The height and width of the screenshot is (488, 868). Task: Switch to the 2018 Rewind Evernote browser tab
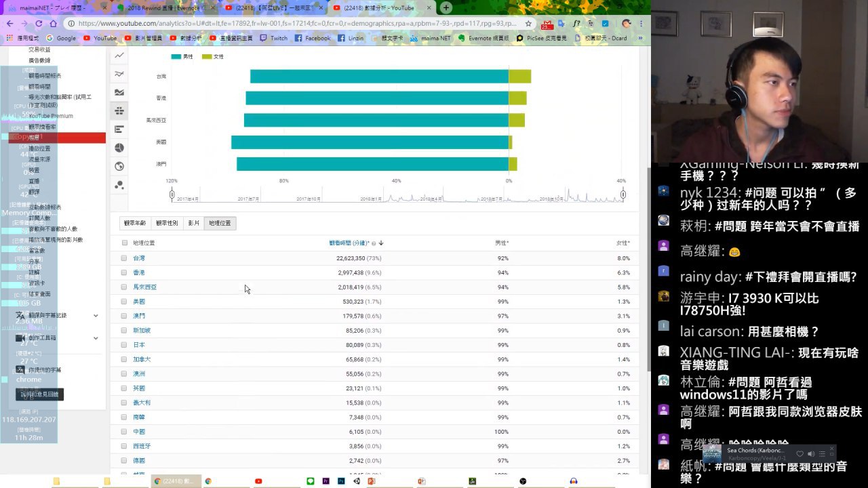coord(165,8)
